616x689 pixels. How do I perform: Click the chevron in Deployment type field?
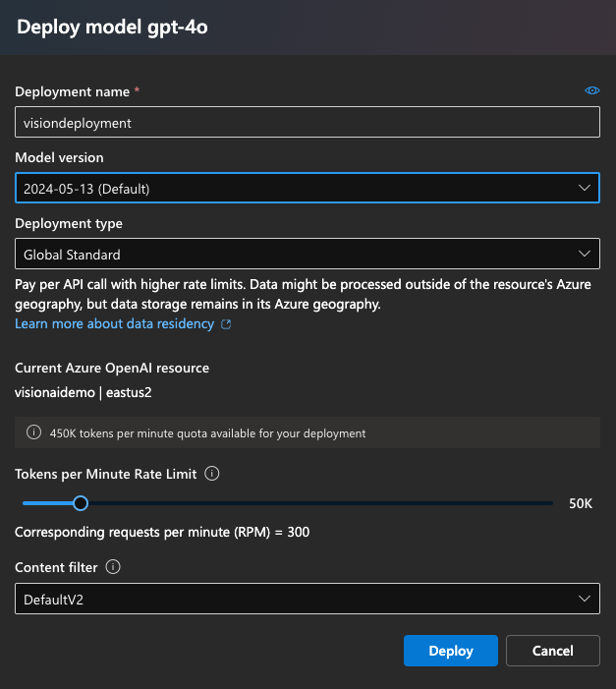click(586, 254)
